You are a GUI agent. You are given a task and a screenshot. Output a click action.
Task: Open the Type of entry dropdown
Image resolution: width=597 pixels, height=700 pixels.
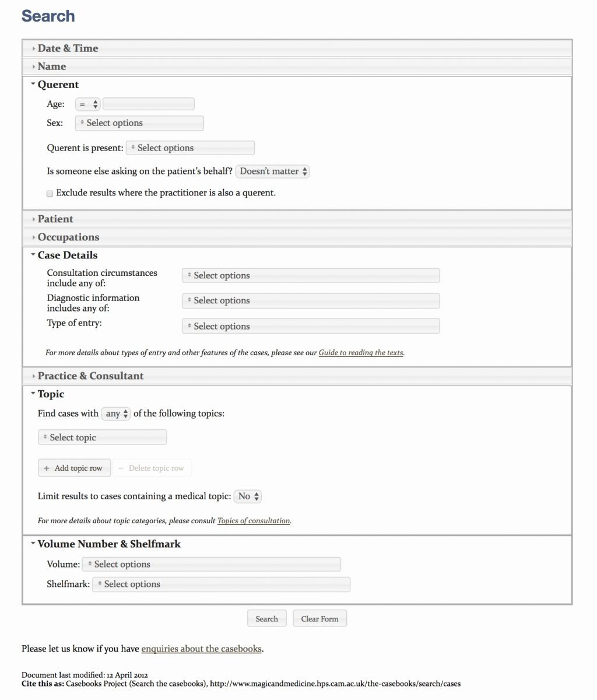click(311, 326)
